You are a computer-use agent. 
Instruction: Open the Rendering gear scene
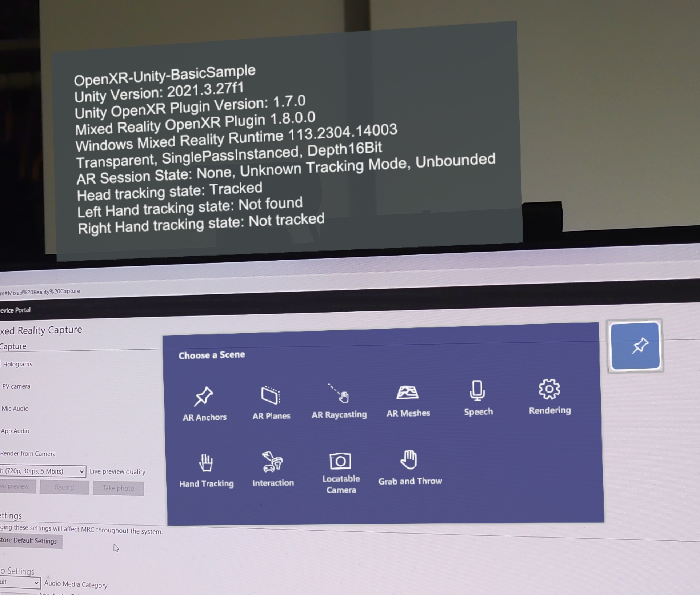(549, 397)
